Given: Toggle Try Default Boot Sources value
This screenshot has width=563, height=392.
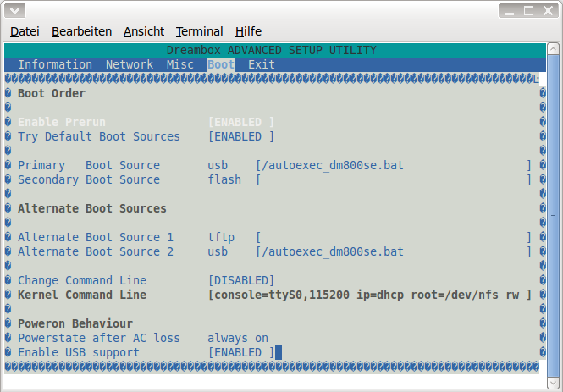Looking at the screenshot, I should click(241, 136).
